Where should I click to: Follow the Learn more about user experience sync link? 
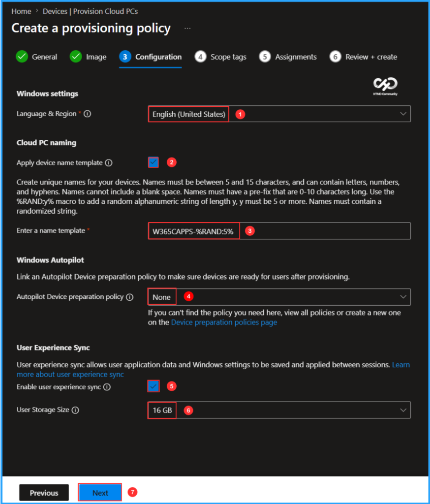click(70, 375)
